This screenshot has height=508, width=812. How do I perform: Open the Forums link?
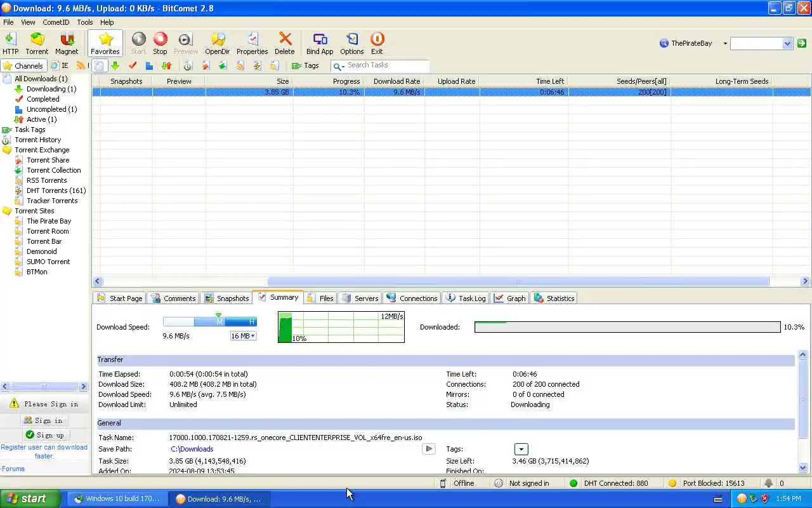click(x=13, y=469)
